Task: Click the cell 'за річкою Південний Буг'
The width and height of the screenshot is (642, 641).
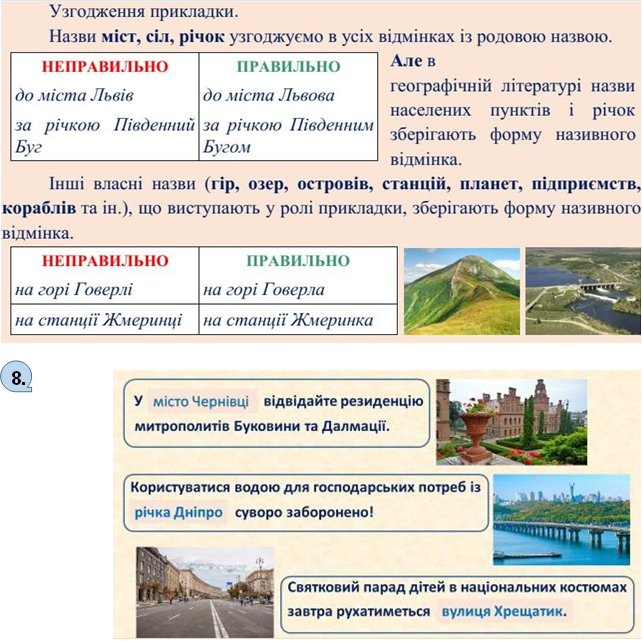Action: (105, 135)
